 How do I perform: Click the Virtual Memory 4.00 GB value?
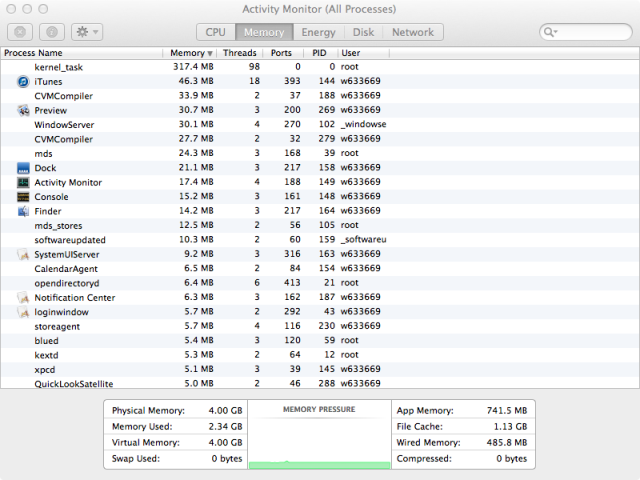[x=225, y=442]
